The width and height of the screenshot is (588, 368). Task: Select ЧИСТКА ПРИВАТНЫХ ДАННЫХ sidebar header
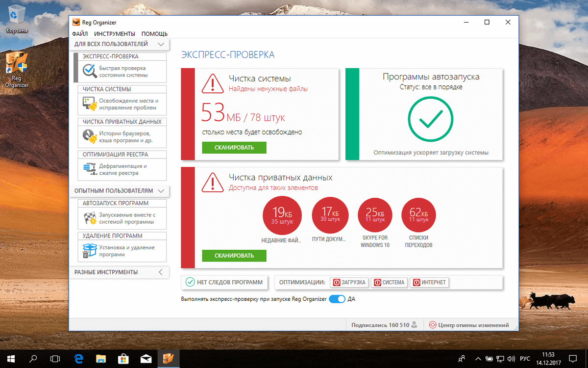click(x=122, y=122)
